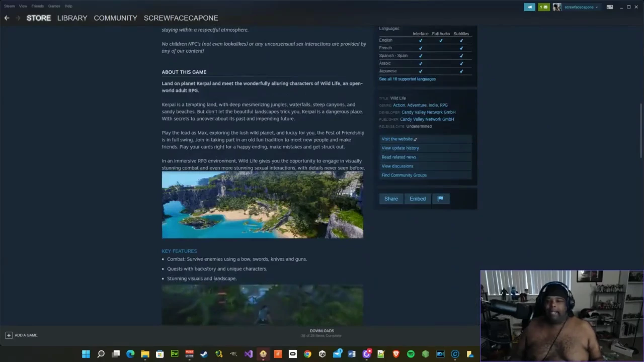Viewport: 644px width, 362px height.
Task: Enter Big Picture mode
Action: coord(609,7)
